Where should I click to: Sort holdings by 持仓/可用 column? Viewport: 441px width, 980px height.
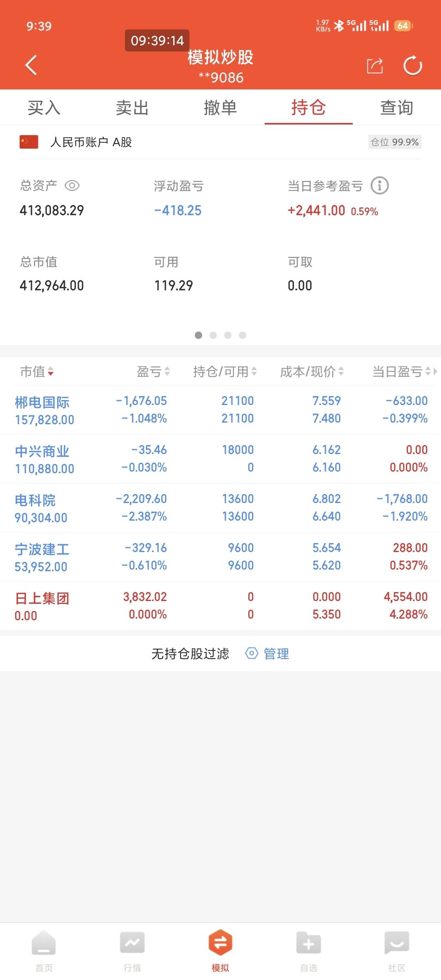(225, 372)
